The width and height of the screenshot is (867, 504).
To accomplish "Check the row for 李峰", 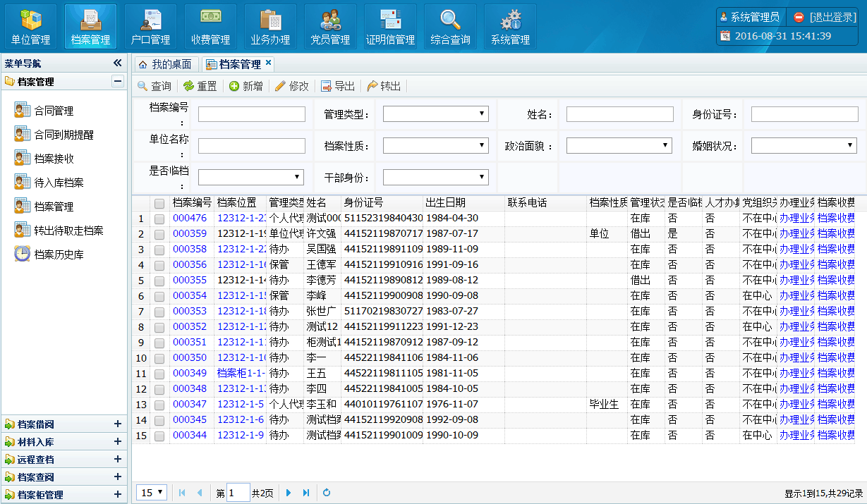I will click(159, 296).
